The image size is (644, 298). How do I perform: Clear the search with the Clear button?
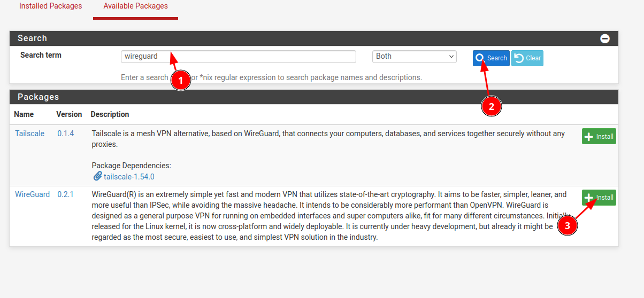pos(527,58)
